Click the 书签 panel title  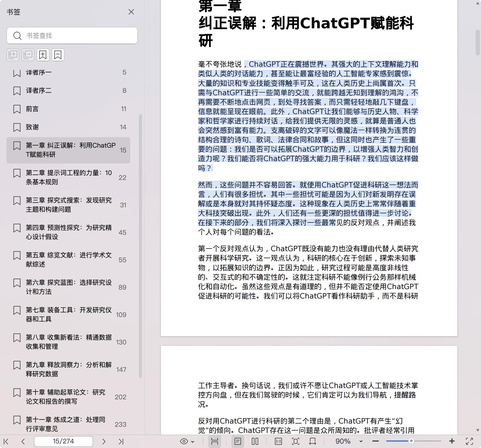point(13,12)
